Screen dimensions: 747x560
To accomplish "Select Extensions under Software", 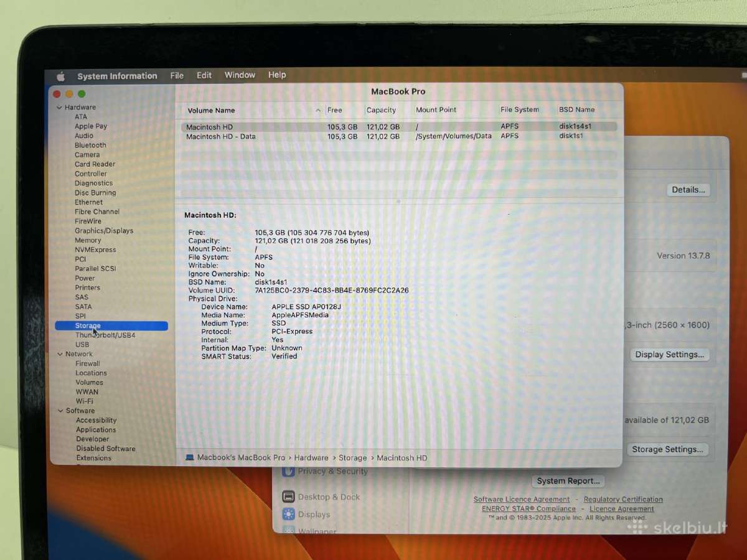I will (94, 458).
